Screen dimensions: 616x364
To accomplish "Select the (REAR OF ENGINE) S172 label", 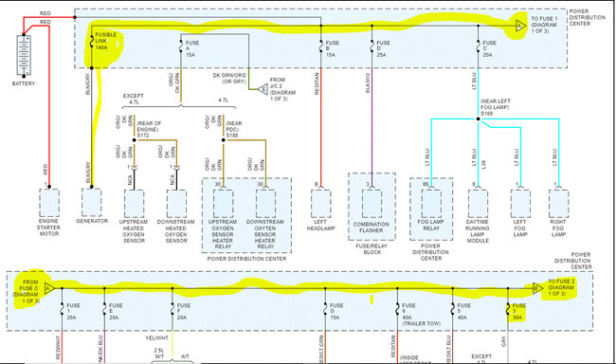I will coord(149,129).
